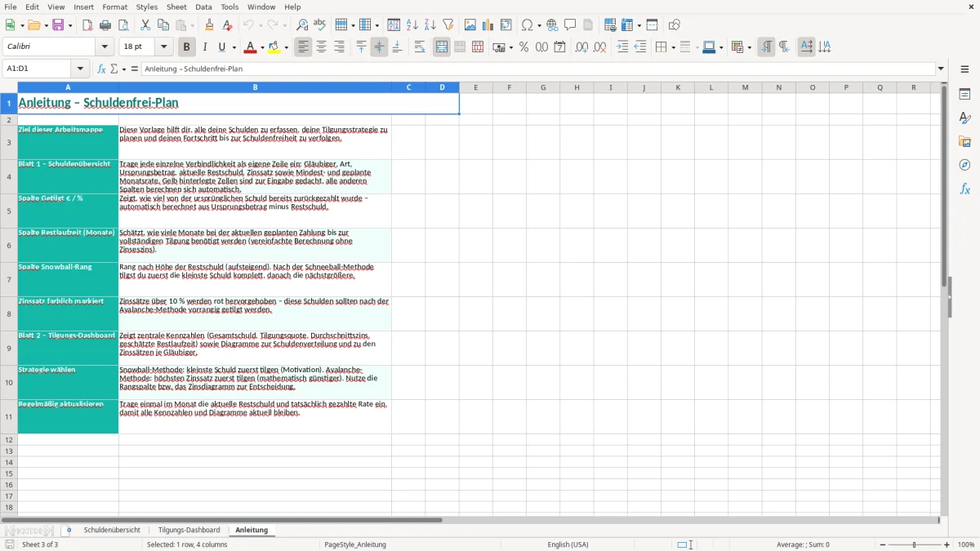This screenshot has height=551, width=980.
Task: Sort descending Z to A
Action: pyautogui.click(x=430, y=25)
